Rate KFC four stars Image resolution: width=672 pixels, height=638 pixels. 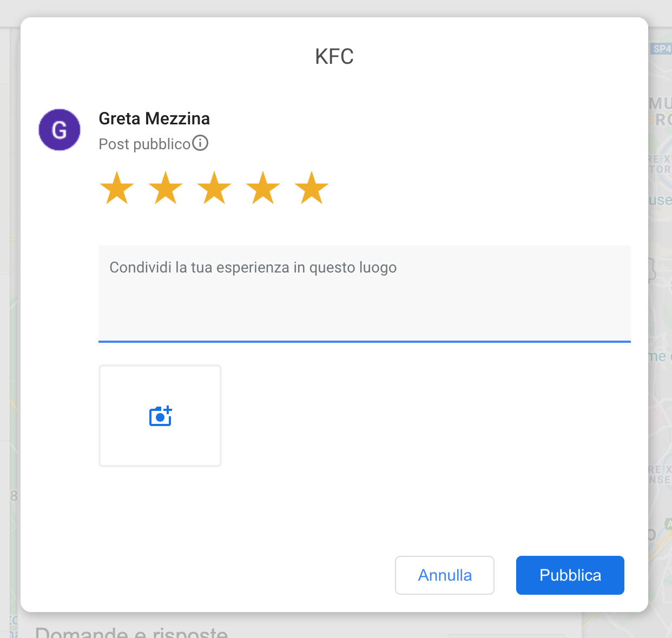pos(263,188)
